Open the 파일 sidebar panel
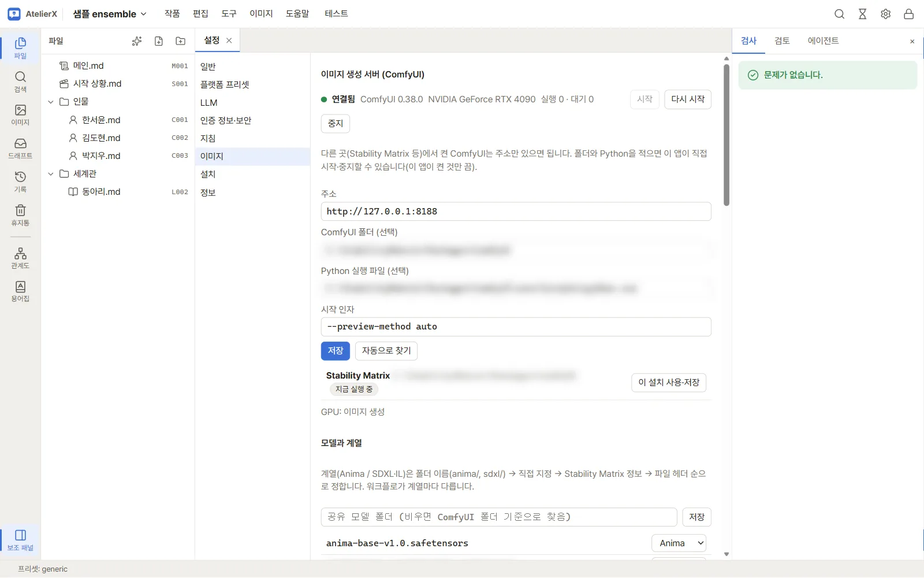This screenshot has width=924, height=578. pyautogui.click(x=20, y=48)
